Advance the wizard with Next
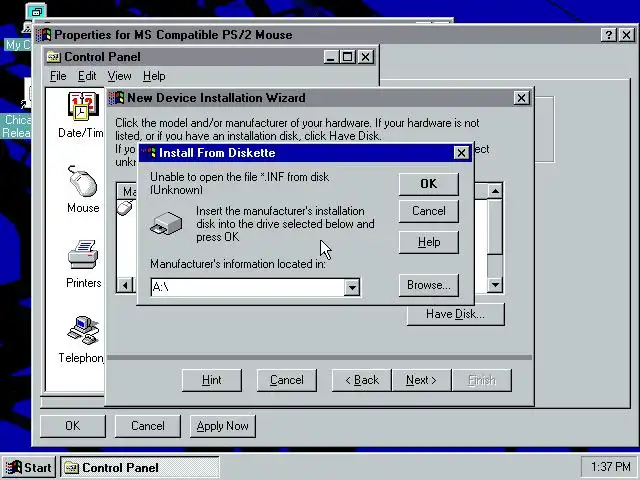This screenshot has width=640, height=480. [421, 380]
